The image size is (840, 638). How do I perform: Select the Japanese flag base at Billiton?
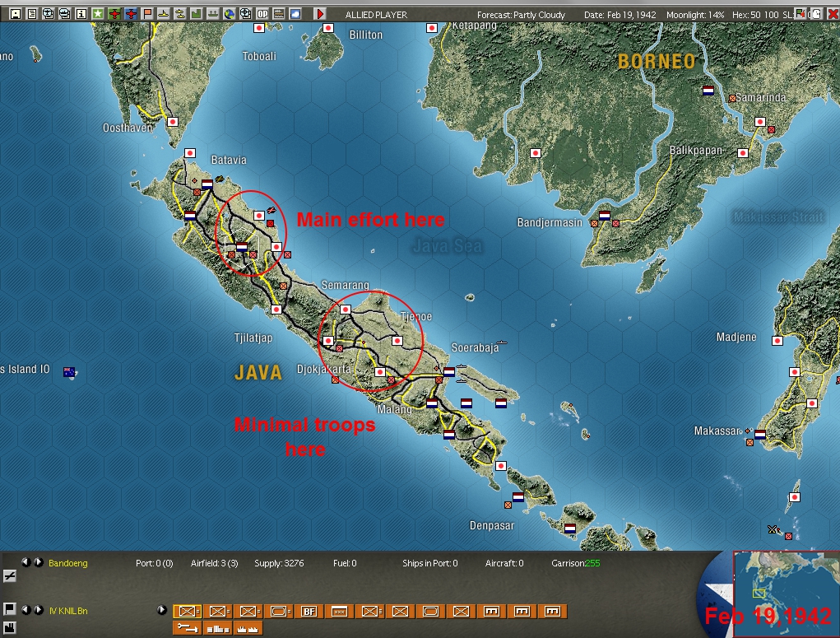click(x=328, y=28)
